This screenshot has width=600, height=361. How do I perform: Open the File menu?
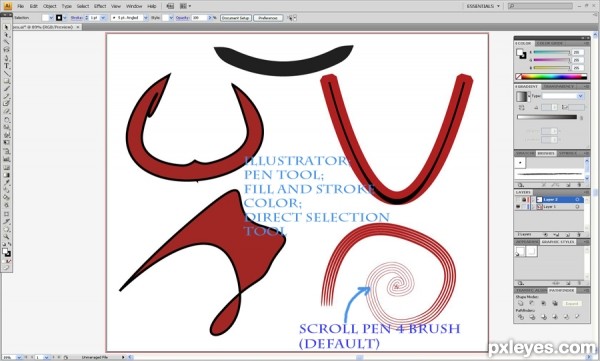tap(20, 6)
